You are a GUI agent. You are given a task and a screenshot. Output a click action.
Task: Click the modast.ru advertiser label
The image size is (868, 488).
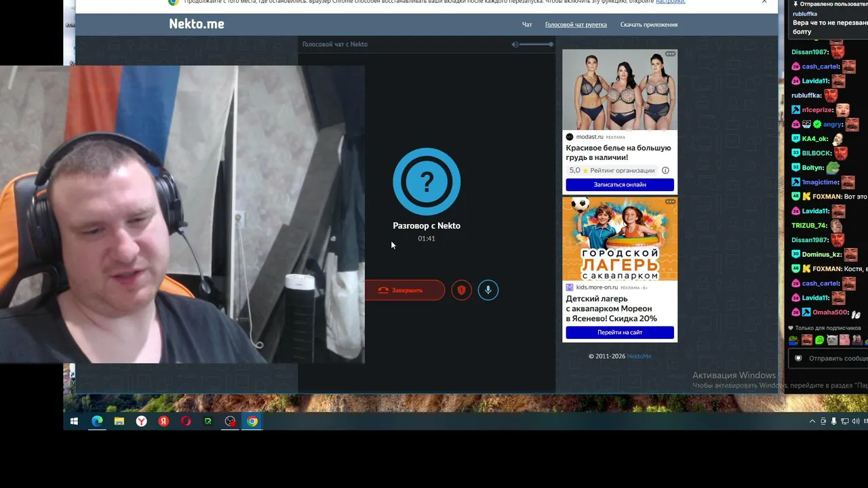pyautogui.click(x=589, y=137)
